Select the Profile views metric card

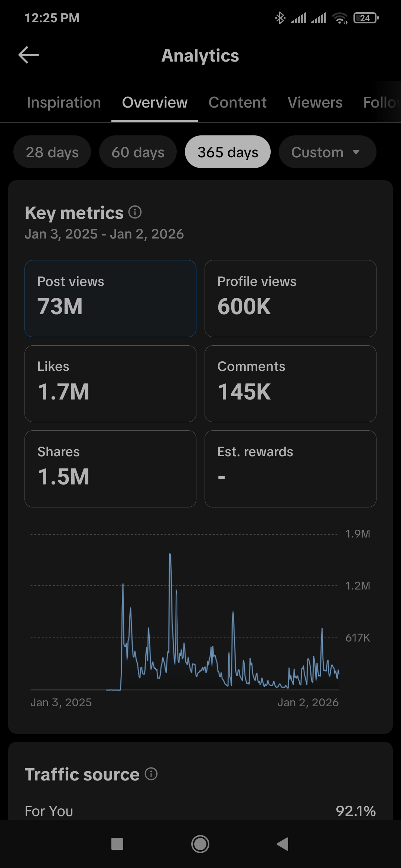tap(290, 298)
